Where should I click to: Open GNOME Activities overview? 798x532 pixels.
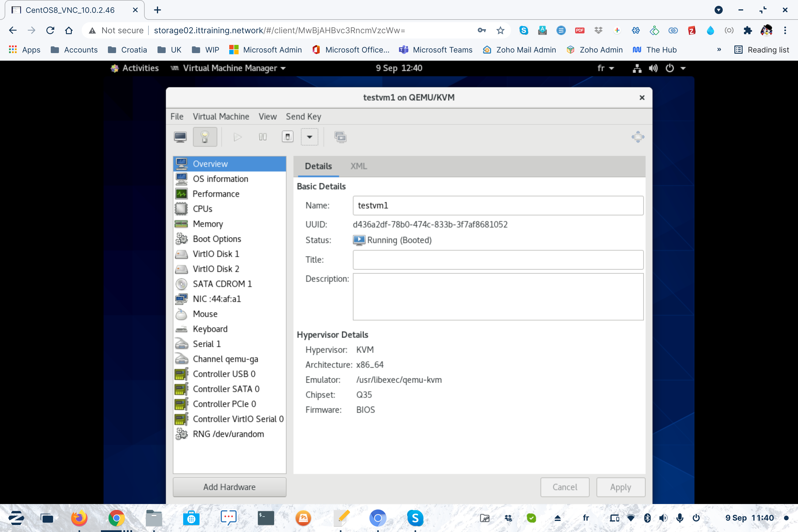coord(135,68)
